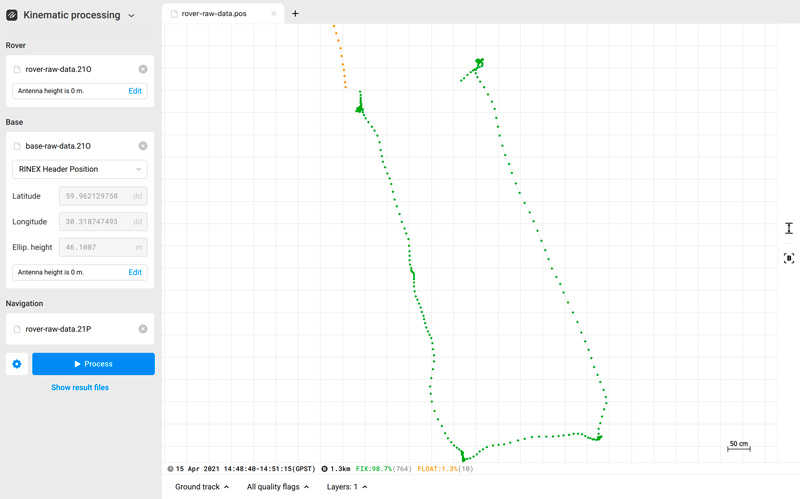Switch to the rover-raw-data.pos tab
The height and width of the screenshot is (499, 800).
pos(214,14)
